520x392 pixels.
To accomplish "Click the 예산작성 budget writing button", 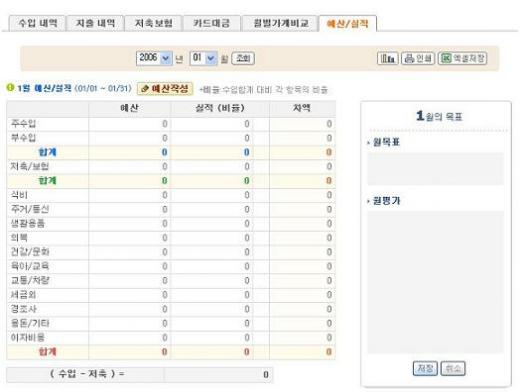I will pyautogui.click(x=165, y=89).
